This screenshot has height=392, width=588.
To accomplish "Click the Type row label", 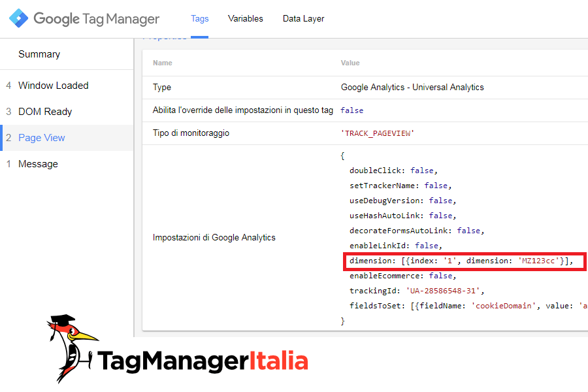I will [162, 88].
